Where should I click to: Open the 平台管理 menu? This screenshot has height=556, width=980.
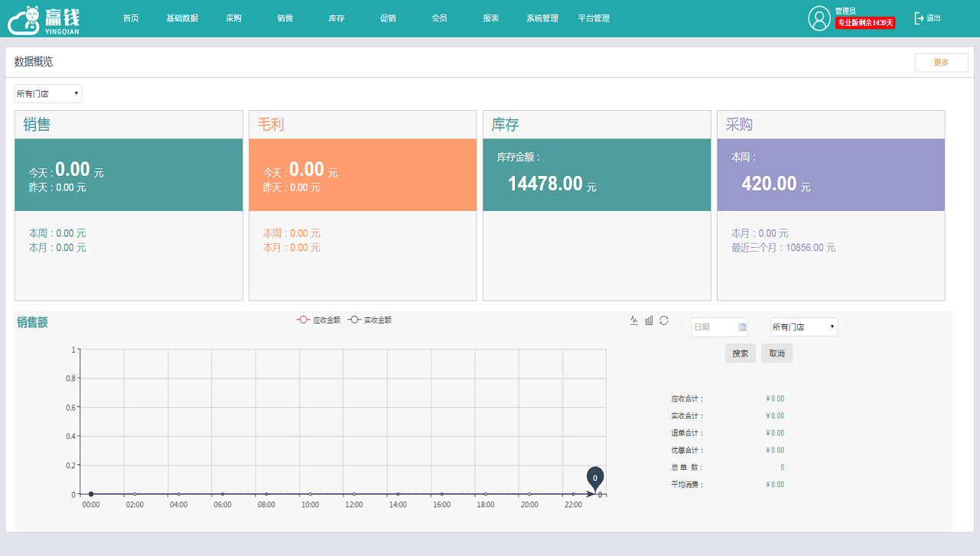(594, 18)
